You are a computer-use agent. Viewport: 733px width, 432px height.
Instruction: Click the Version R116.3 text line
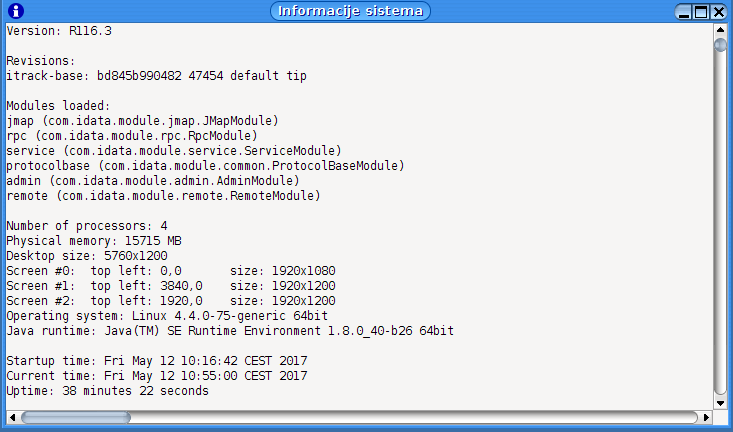tap(59, 31)
